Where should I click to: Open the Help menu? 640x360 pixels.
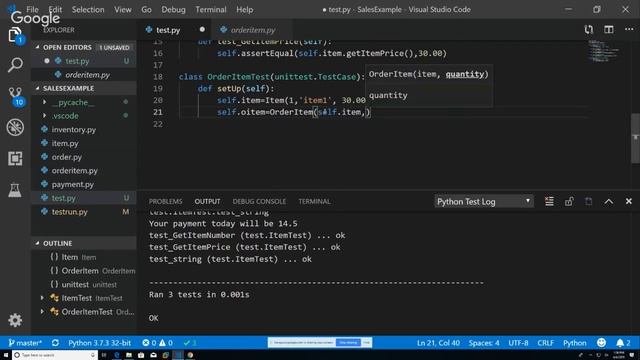244,9
